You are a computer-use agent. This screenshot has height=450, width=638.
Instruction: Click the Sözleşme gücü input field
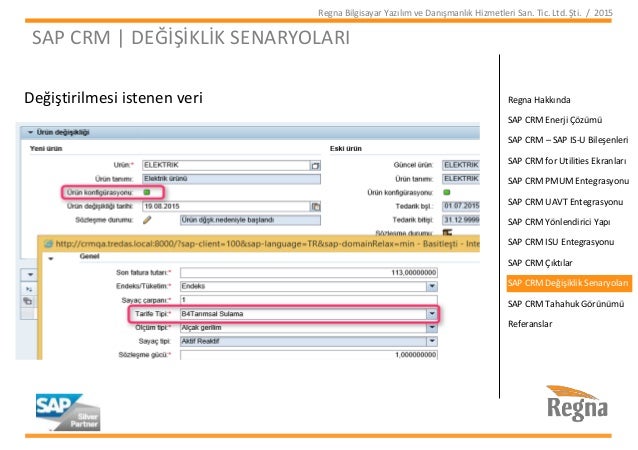[309, 355]
